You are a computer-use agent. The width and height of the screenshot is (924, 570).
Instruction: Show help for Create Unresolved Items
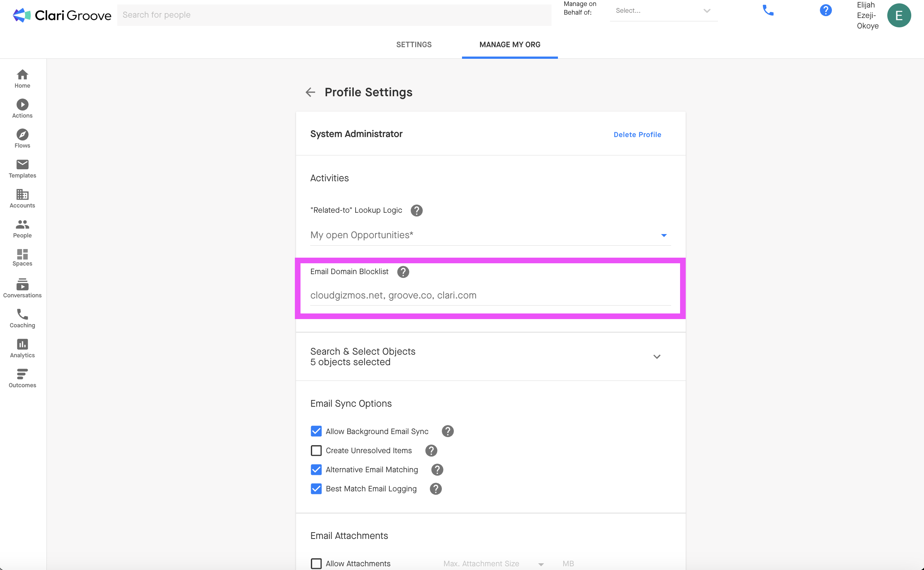(x=431, y=451)
